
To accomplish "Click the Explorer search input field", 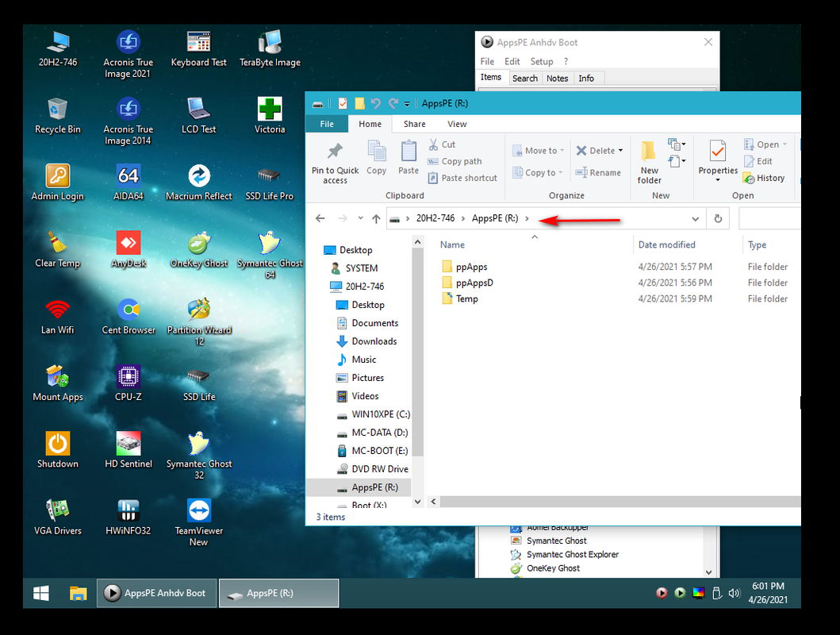I will point(769,218).
